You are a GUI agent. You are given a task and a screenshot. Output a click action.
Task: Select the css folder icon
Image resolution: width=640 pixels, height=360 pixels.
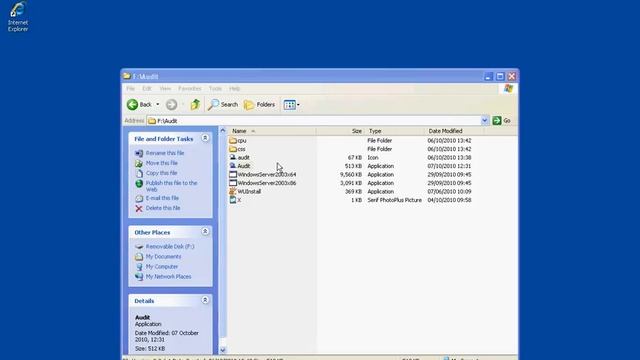pyautogui.click(x=233, y=149)
